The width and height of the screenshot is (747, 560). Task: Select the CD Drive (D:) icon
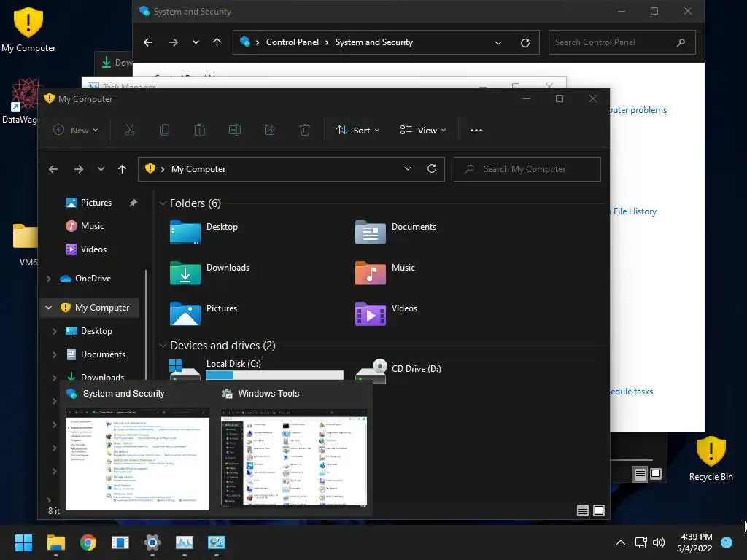coord(371,371)
